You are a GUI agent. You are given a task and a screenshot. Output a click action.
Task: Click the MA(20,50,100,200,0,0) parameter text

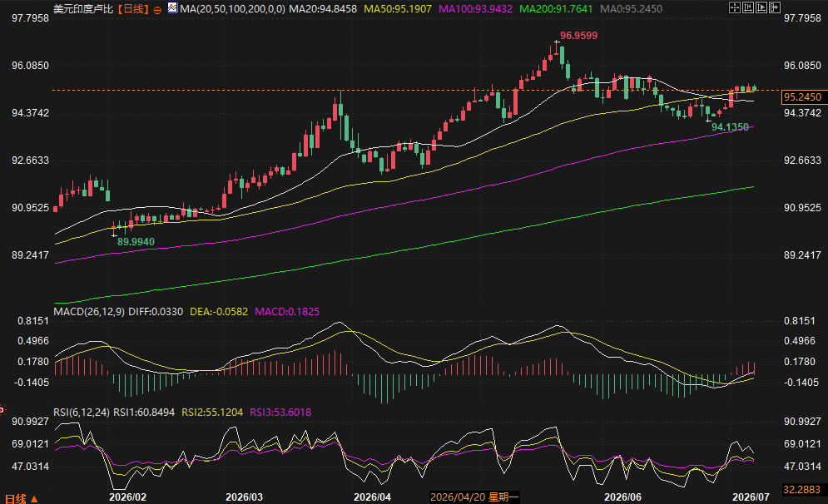coord(232,9)
